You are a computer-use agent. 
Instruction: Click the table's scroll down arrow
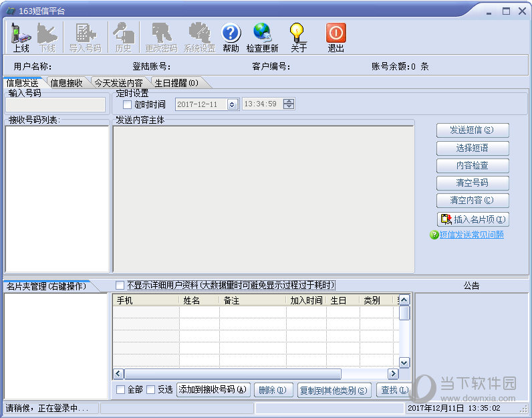point(404,362)
